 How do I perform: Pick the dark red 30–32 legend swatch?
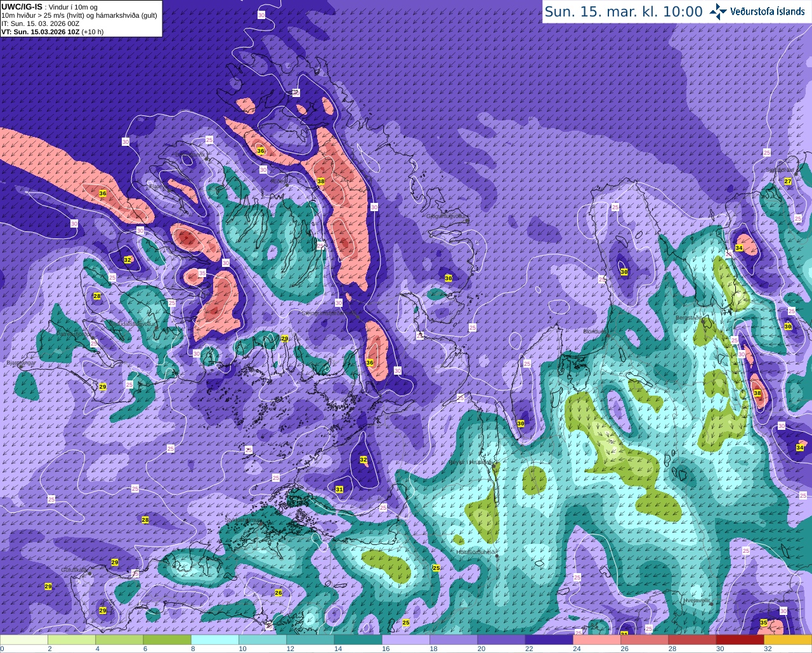click(x=740, y=640)
